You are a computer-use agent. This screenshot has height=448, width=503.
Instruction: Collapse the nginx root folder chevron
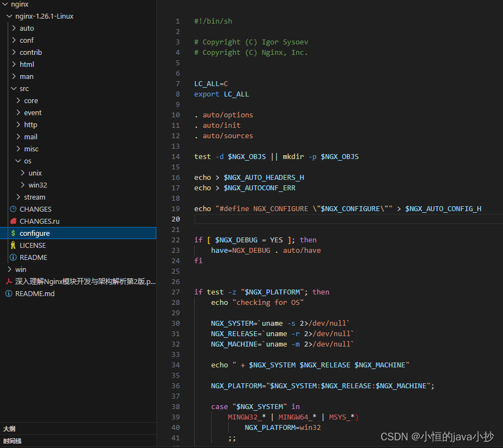tap(5, 4)
